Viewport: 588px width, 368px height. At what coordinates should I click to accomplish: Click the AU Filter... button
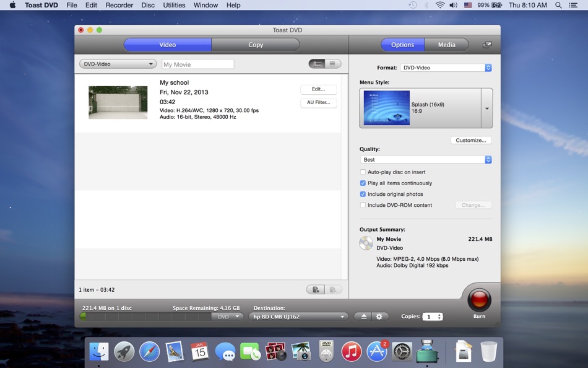click(x=318, y=102)
